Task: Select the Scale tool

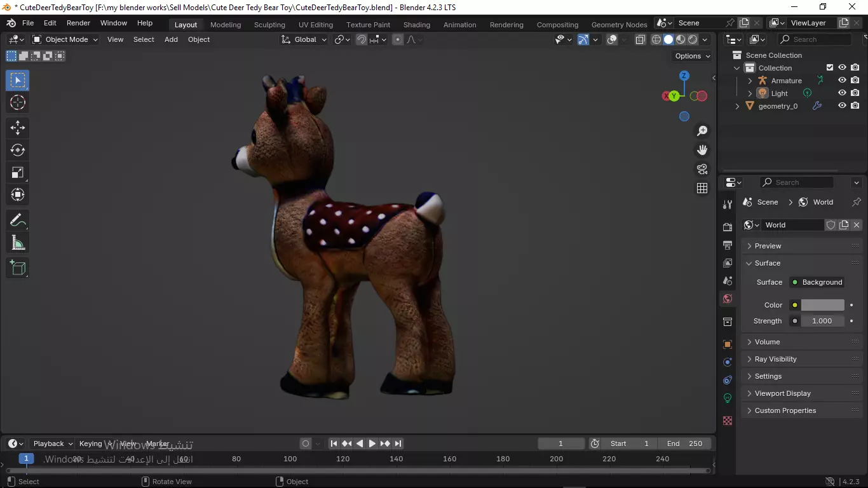Action: coord(18,172)
